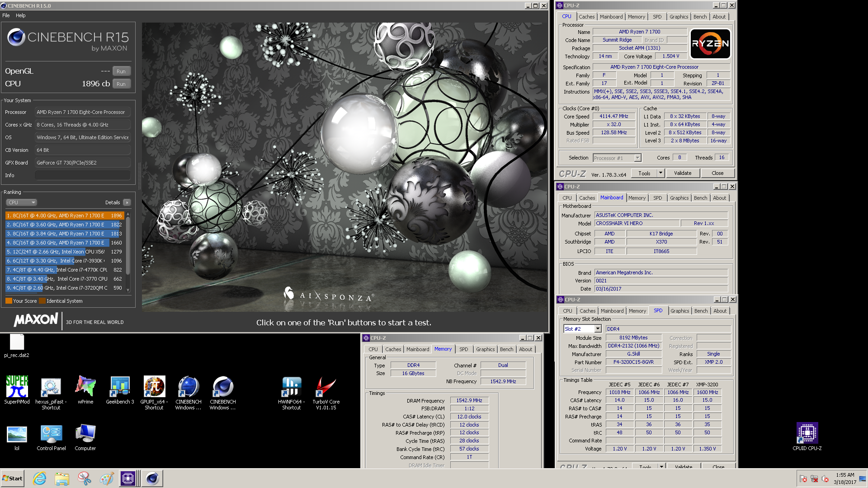Viewport: 868px width, 488px height.
Task: Open SuperPiMod desktop shortcut
Action: coord(17,389)
